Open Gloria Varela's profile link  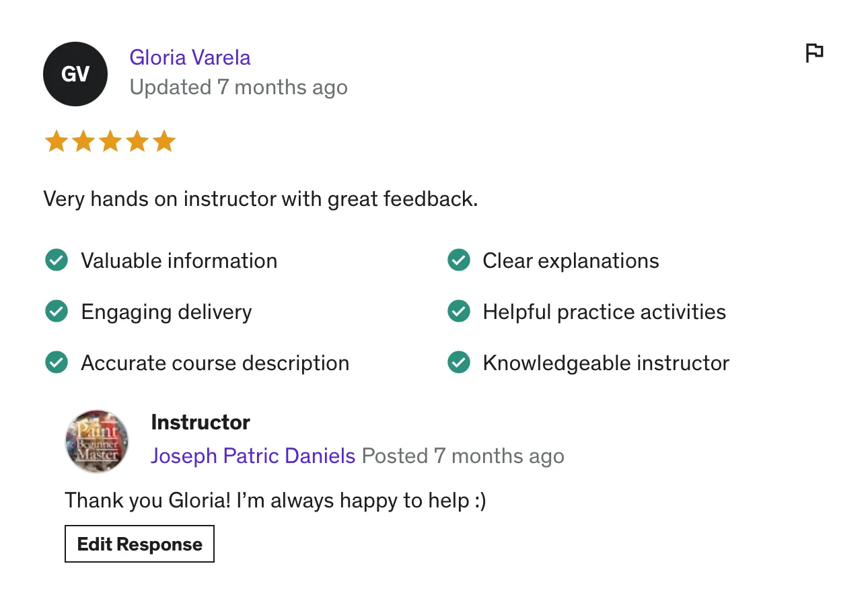190,57
